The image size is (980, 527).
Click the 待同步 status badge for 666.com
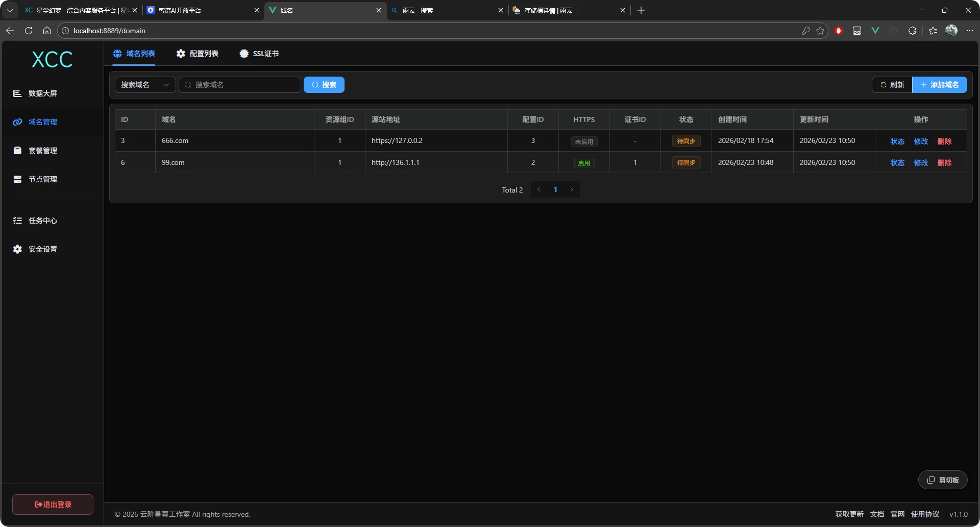tap(686, 141)
